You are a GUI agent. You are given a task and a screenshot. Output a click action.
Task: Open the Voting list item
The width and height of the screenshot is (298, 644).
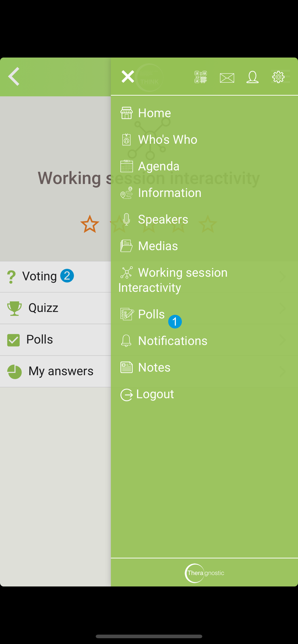click(55, 276)
